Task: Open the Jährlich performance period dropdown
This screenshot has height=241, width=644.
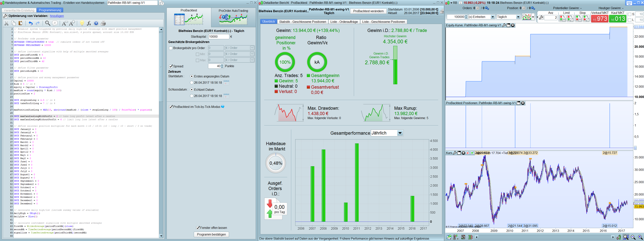Action: tap(400, 133)
